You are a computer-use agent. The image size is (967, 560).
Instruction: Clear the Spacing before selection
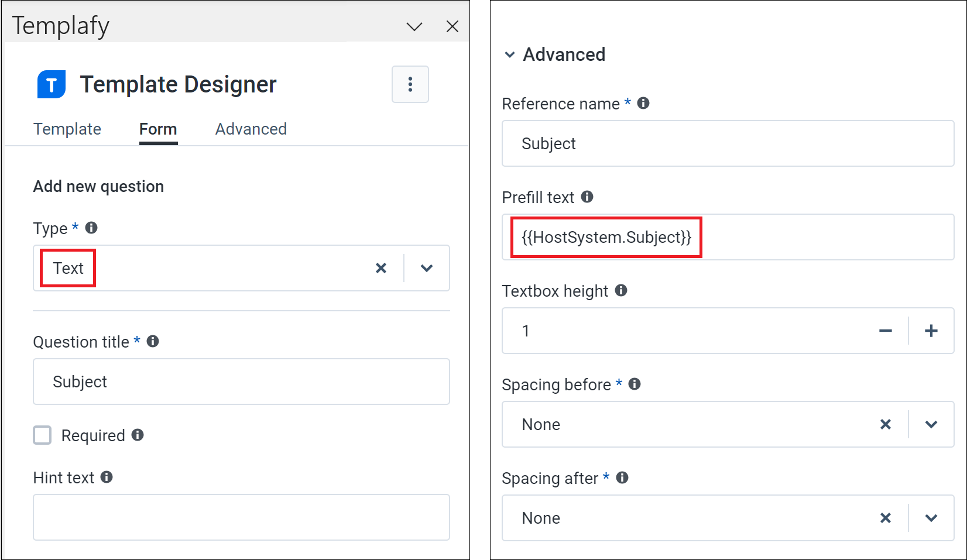886,424
